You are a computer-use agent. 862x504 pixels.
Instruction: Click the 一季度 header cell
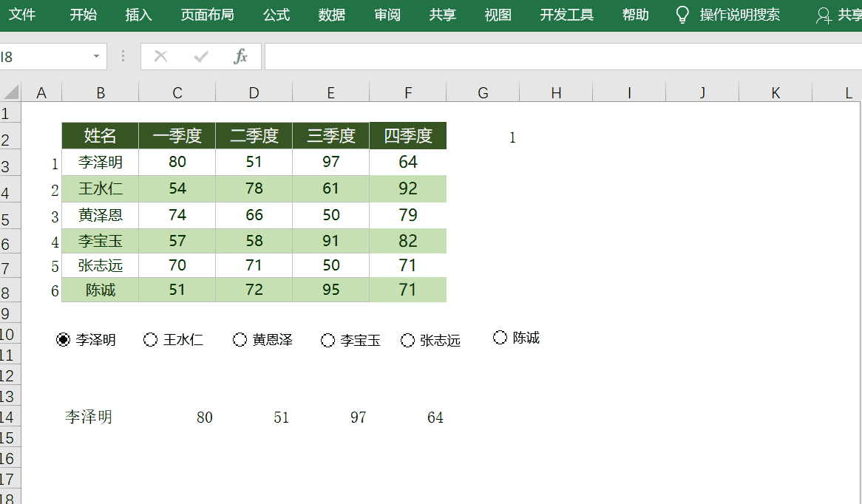pyautogui.click(x=177, y=136)
